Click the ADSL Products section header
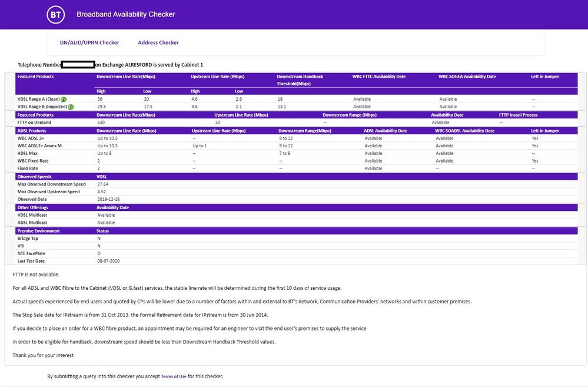The image size is (588, 390). pyautogui.click(x=32, y=131)
